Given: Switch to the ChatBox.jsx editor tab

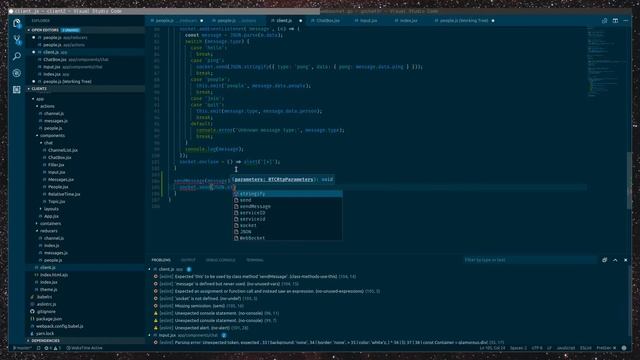Looking at the screenshot, I should (x=328, y=20).
